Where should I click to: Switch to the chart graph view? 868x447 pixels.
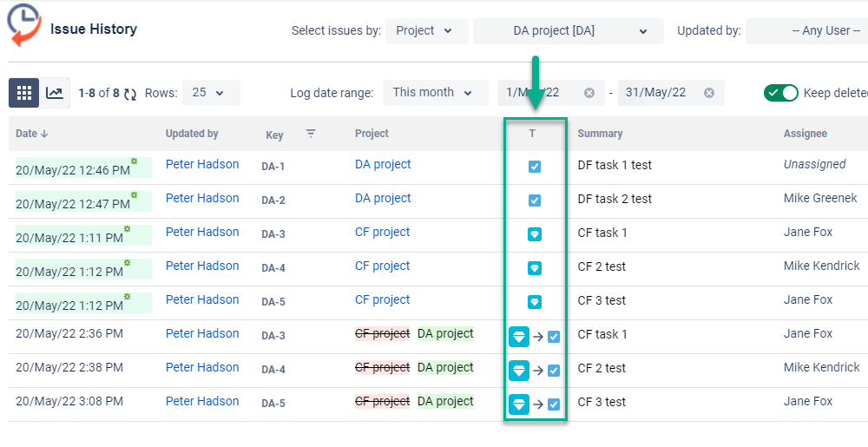coord(54,92)
